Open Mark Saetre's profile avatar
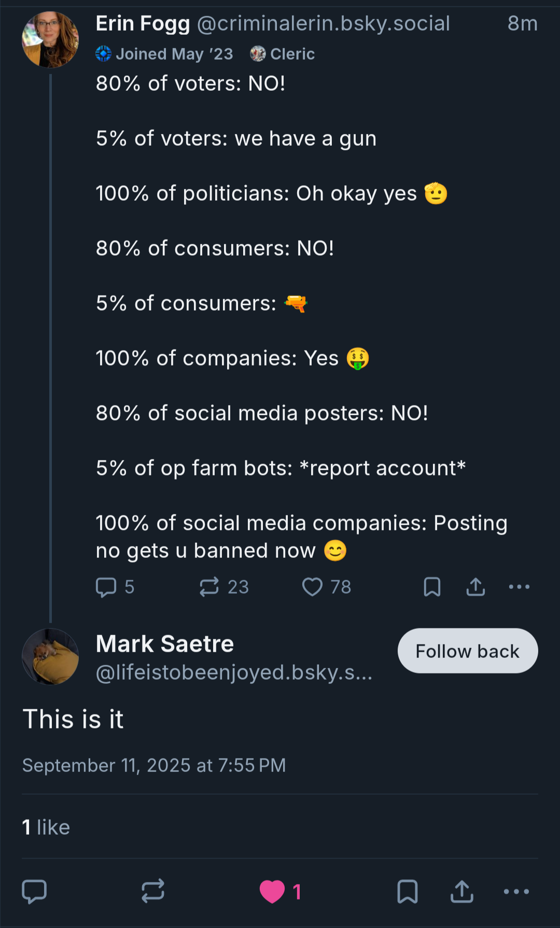Image resolution: width=560 pixels, height=928 pixels. (50, 656)
